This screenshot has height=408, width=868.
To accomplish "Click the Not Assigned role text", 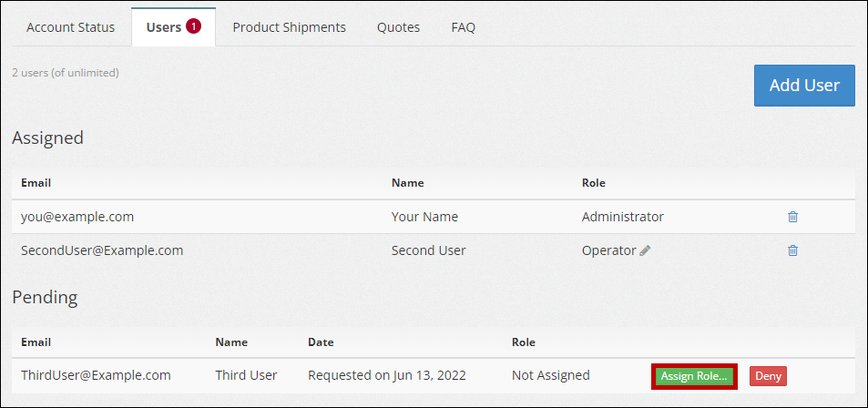I will tap(550, 375).
